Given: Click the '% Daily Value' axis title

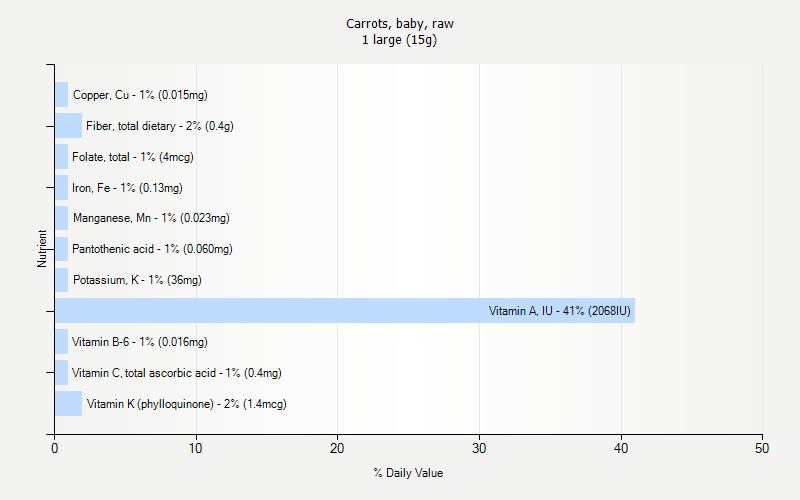Looking at the screenshot, I should pyautogui.click(x=408, y=473).
